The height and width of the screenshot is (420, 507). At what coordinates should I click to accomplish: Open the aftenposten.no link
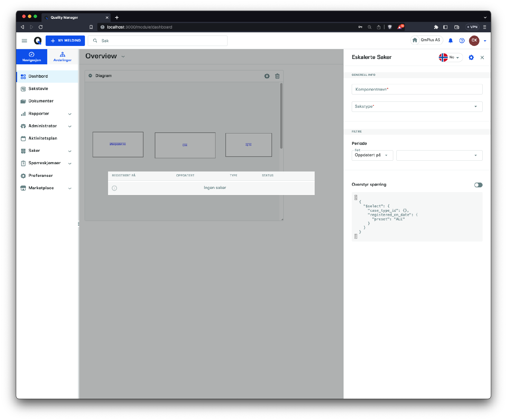pyautogui.click(x=118, y=144)
